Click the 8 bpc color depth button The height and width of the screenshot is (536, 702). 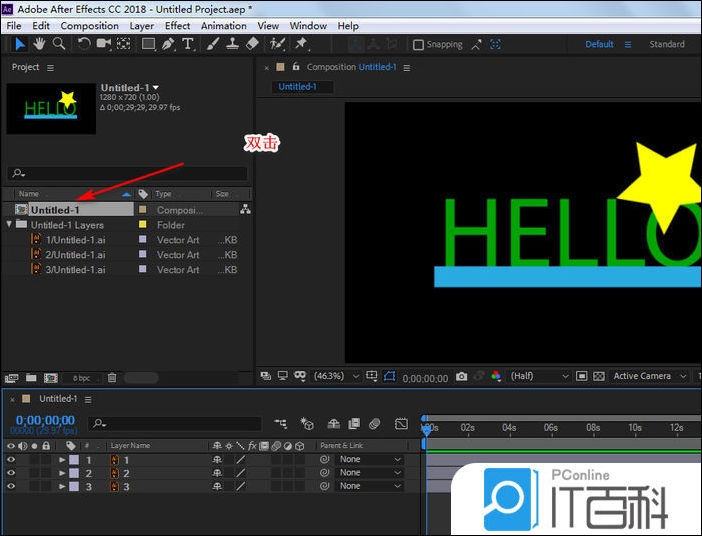[x=81, y=378]
